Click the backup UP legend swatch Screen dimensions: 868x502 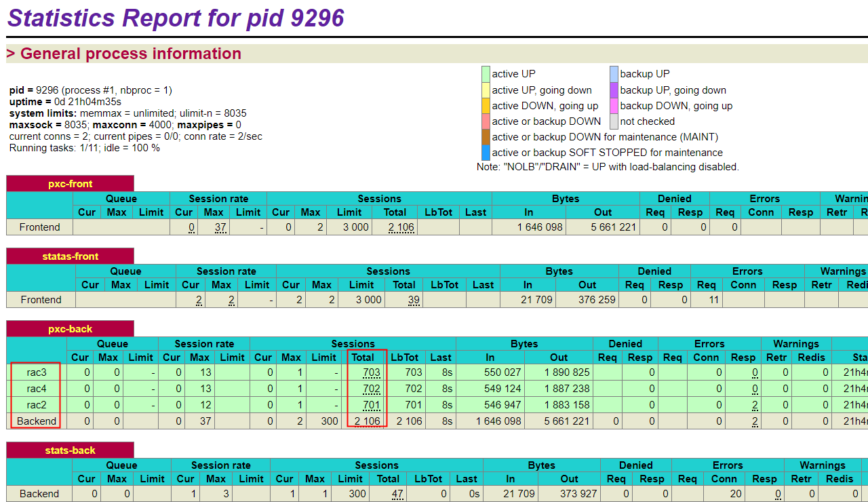pos(614,74)
